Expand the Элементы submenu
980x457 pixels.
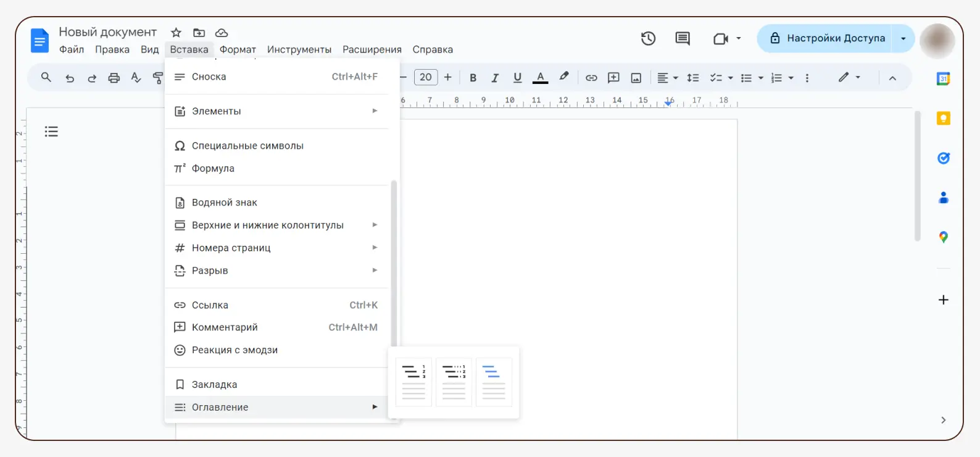click(277, 111)
